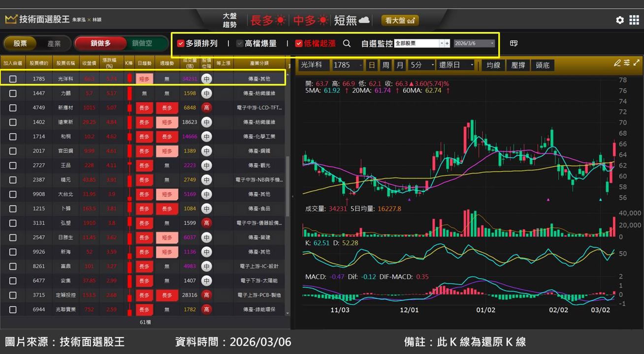644x354 pixels.
Task: Click the K-bar icon in 遠東新 row
Action: 129,122
